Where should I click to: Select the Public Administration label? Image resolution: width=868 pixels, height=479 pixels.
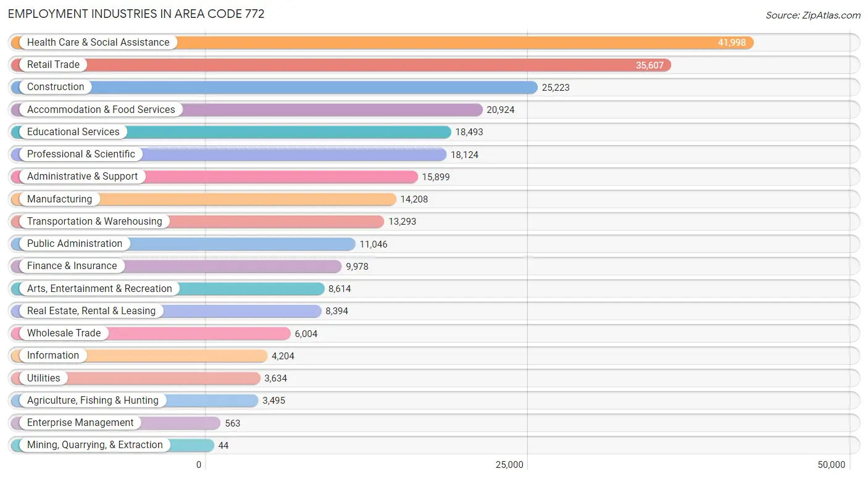pos(75,243)
